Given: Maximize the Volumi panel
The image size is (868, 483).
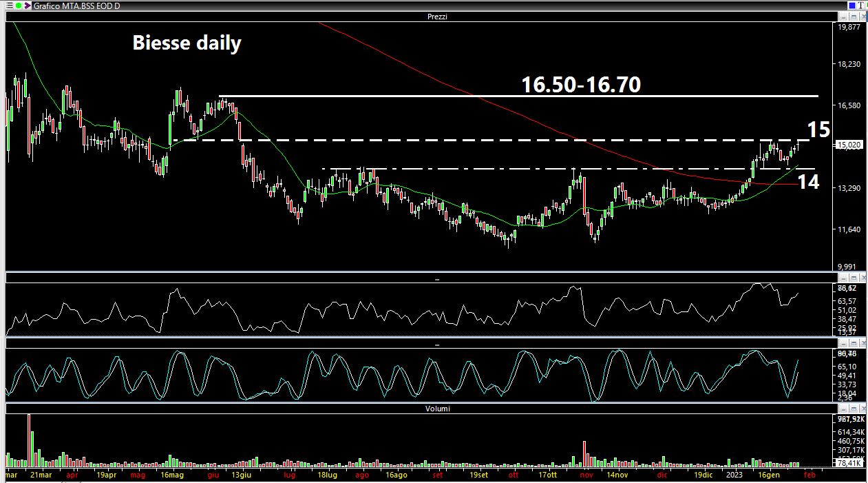Looking at the screenshot, I should (x=852, y=409).
